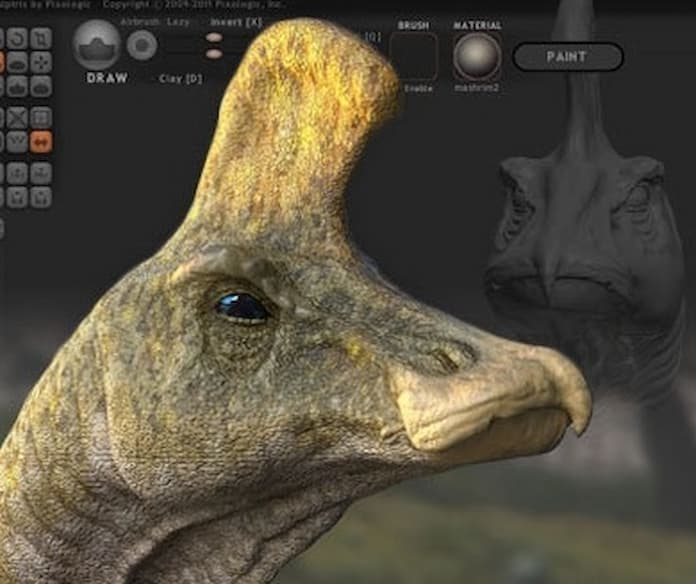Open the empty BRUSH texture slot
The width and height of the screenshot is (696, 584).
coord(413,58)
